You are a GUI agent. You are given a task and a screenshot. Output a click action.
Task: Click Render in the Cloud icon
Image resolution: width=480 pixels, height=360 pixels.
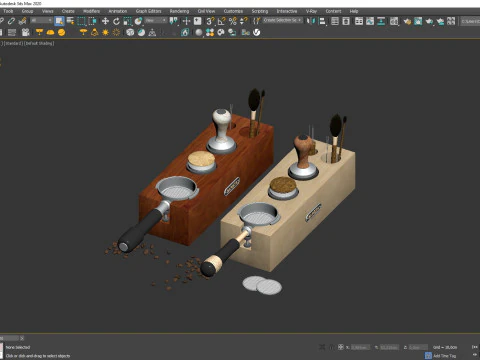click(440, 21)
